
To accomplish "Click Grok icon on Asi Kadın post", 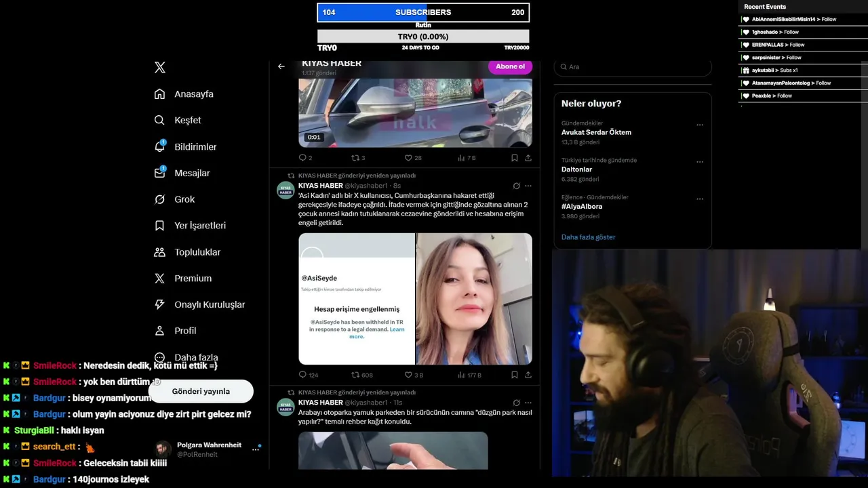I will (516, 186).
